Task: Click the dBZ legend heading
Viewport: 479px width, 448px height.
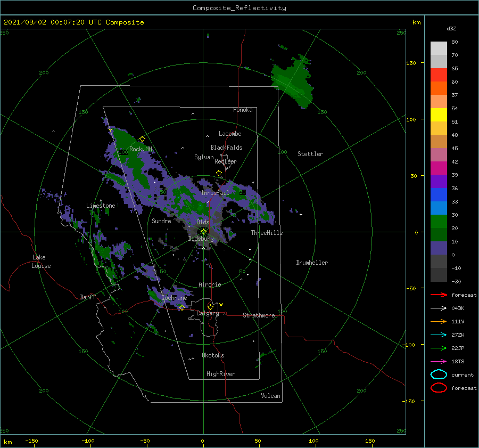Action: pos(451,28)
